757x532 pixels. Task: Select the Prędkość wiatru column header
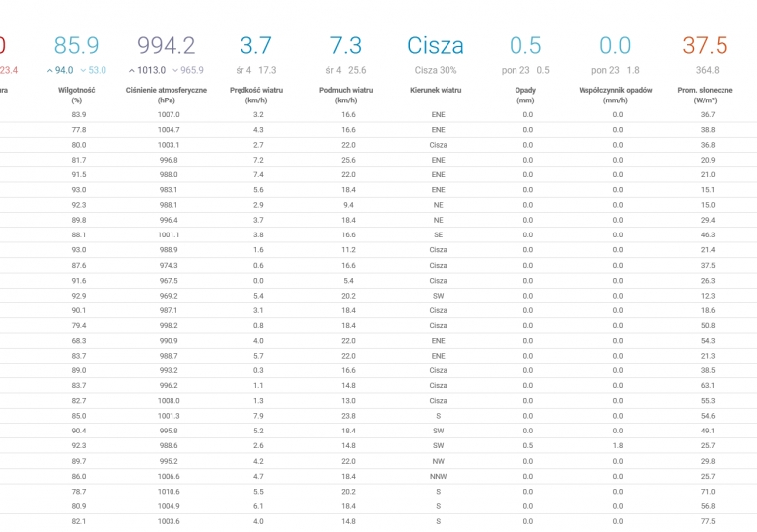coord(256,95)
